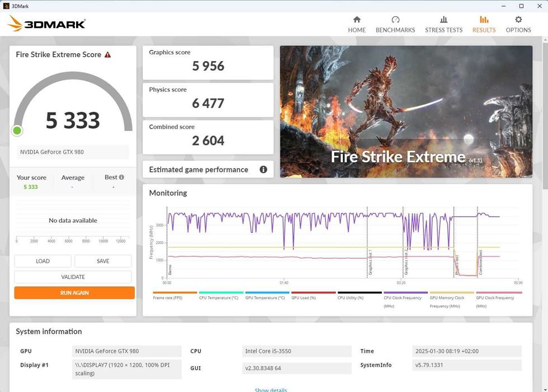Click the info icon next to Best
The image size is (548, 392).
(x=121, y=178)
